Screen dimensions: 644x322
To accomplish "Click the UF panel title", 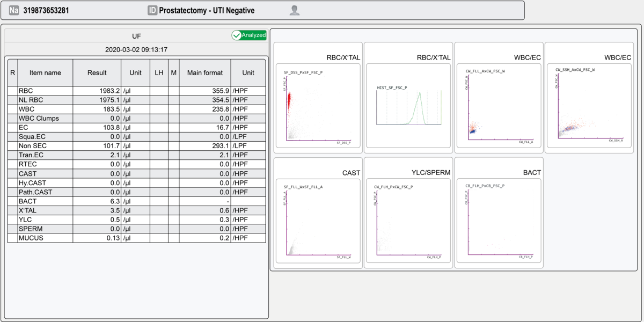I will 136,35.
